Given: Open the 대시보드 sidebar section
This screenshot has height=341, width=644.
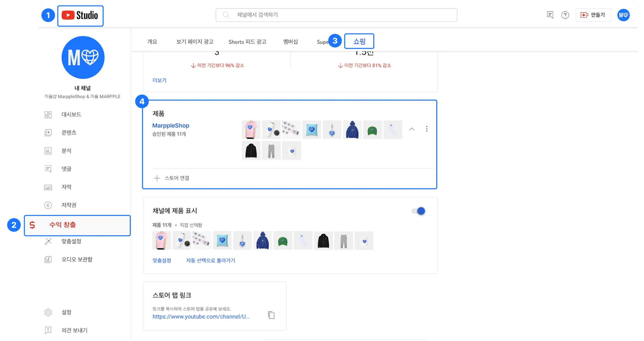Looking at the screenshot, I should click(71, 114).
